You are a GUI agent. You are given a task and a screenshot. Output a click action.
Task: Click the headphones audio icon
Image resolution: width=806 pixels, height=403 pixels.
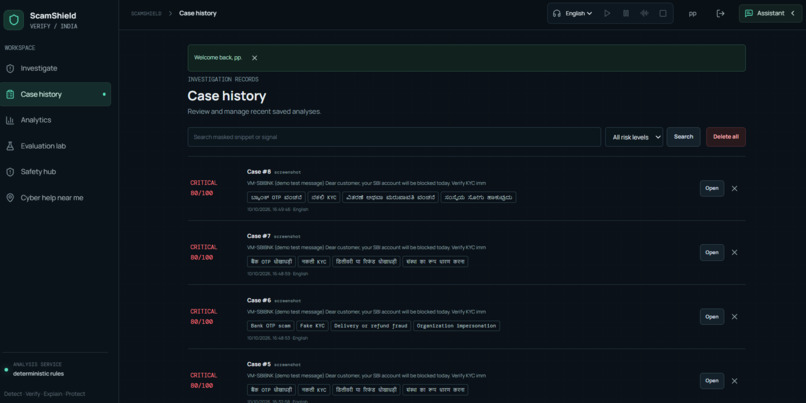click(557, 13)
